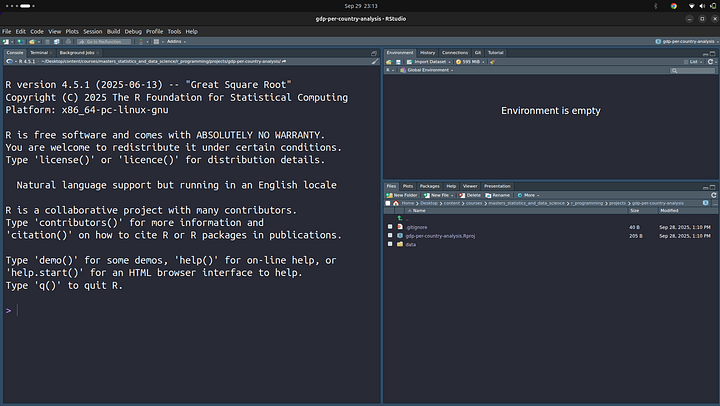Image resolution: width=720 pixels, height=406 pixels.
Task: Focus the Environment search field
Action: pyautogui.click(x=692, y=70)
